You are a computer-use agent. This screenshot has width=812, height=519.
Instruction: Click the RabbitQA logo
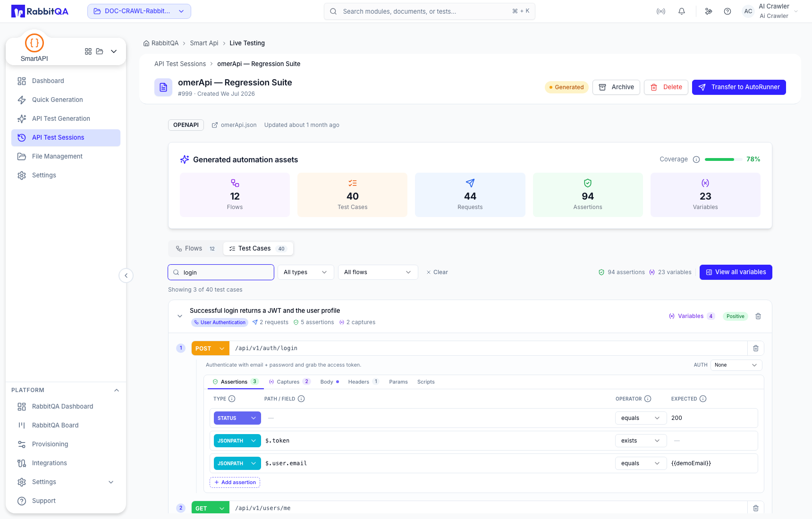point(40,11)
